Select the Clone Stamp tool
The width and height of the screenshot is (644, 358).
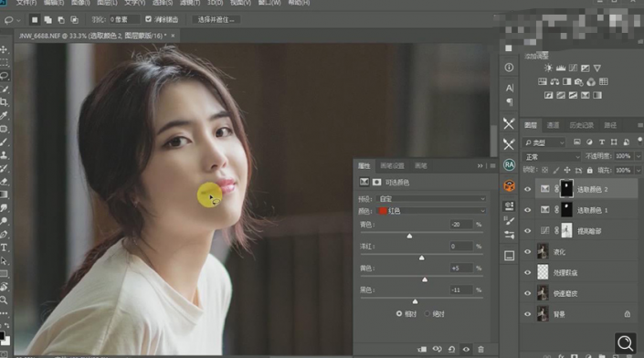pyautogui.click(x=4, y=154)
